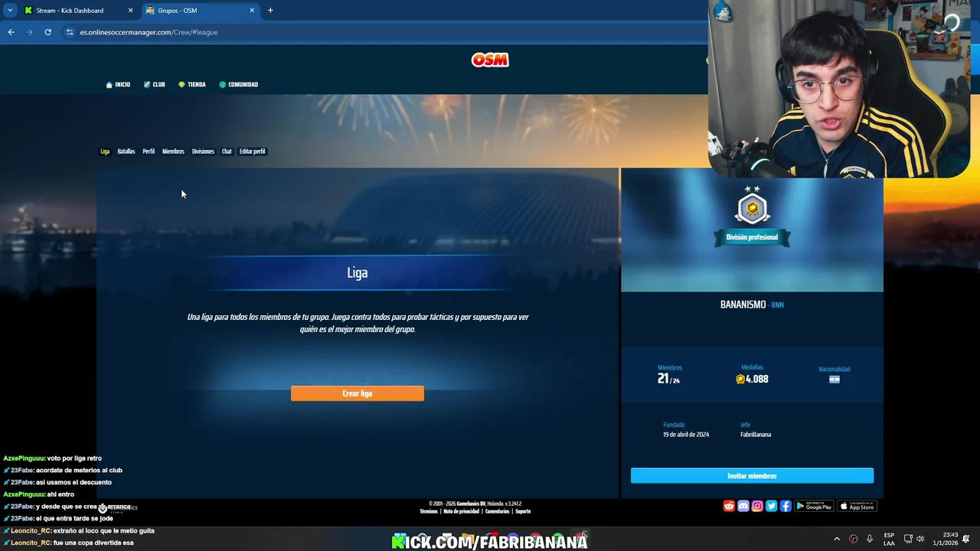Click the ESP LAA language indicator
This screenshot has height=551, width=980.
click(x=889, y=539)
